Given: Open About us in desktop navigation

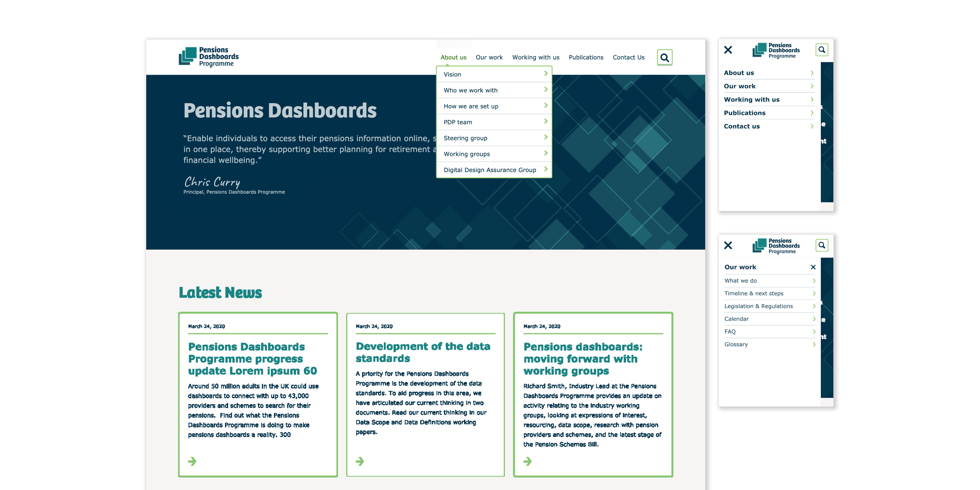Looking at the screenshot, I should pyautogui.click(x=453, y=57).
